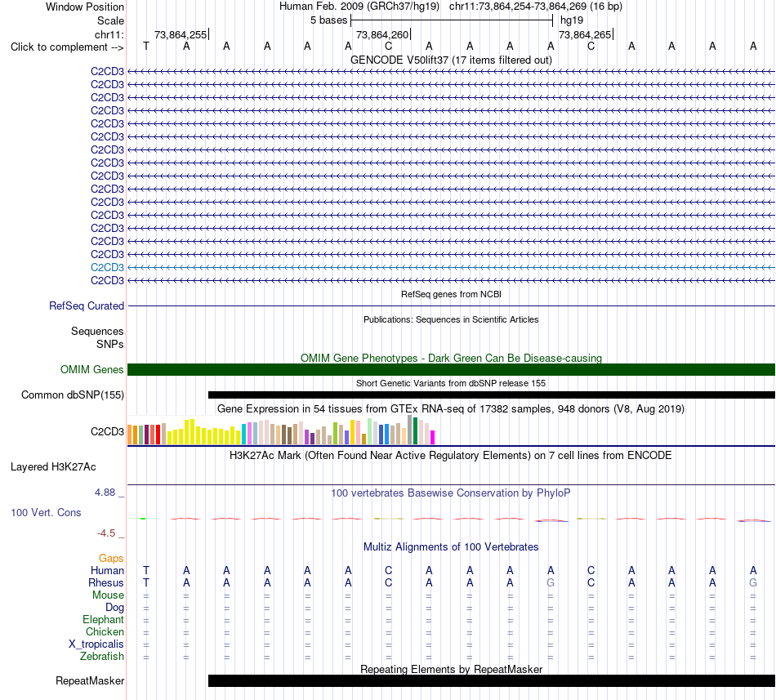Click the Layered H3K27Ac label
Viewport: 776px width, 700px height.
click(x=53, y=467)
